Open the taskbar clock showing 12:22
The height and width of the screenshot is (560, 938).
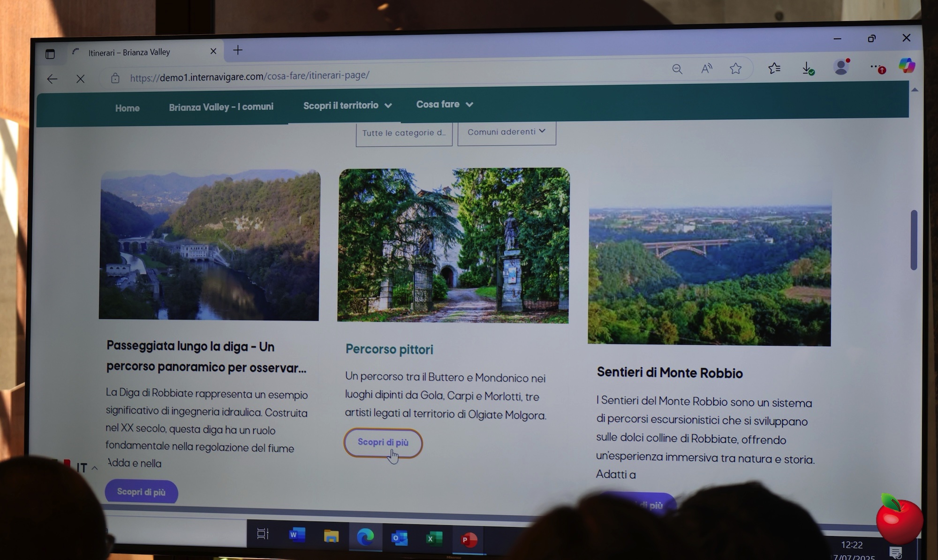[x=852, y=545]
